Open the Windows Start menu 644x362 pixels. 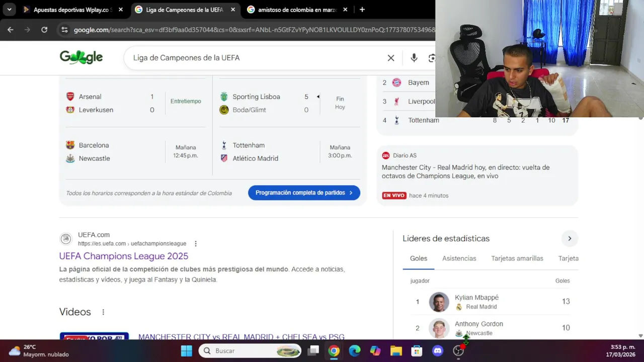[186, 351]
